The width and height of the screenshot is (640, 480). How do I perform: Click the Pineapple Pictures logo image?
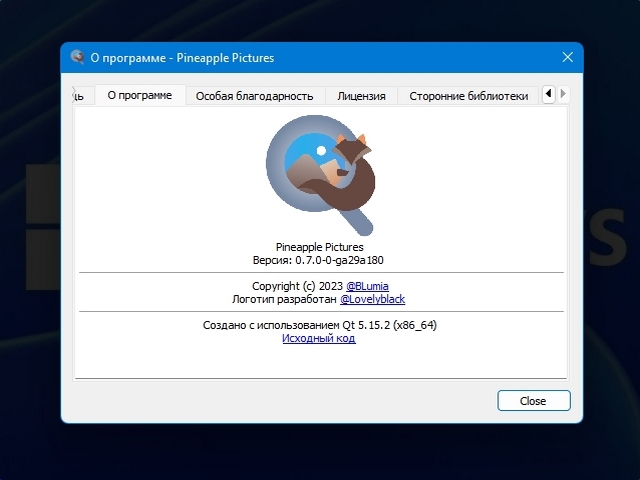pyautogui.click(x=320, y=175)
